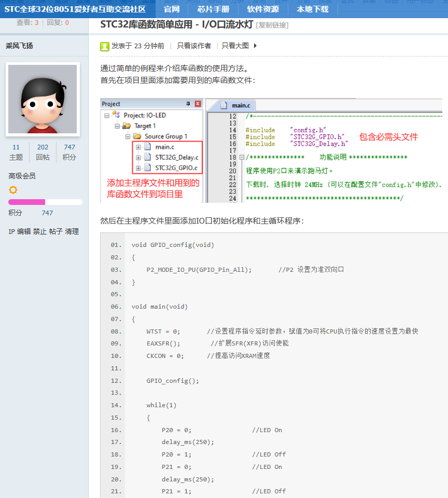Collapse the Source Group 1 folder node
Screen dimensions: 448x498
[x=128, y=136]
